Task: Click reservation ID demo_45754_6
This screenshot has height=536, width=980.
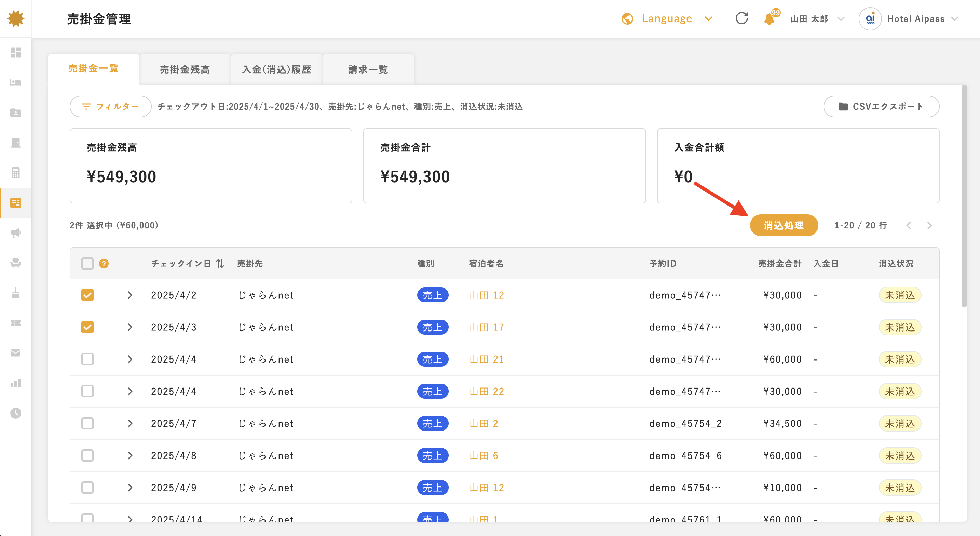Action: click(685, 455)
